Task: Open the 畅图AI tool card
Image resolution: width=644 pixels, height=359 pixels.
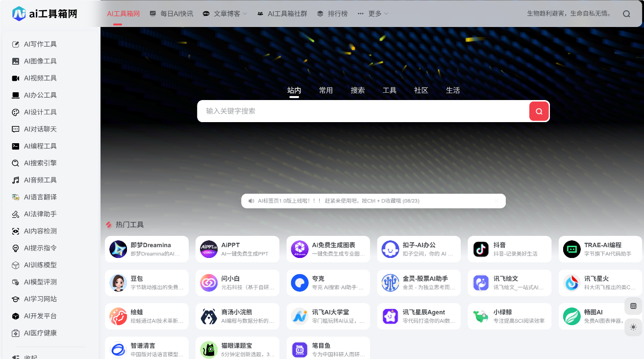Action: click(x=600, y=316)
